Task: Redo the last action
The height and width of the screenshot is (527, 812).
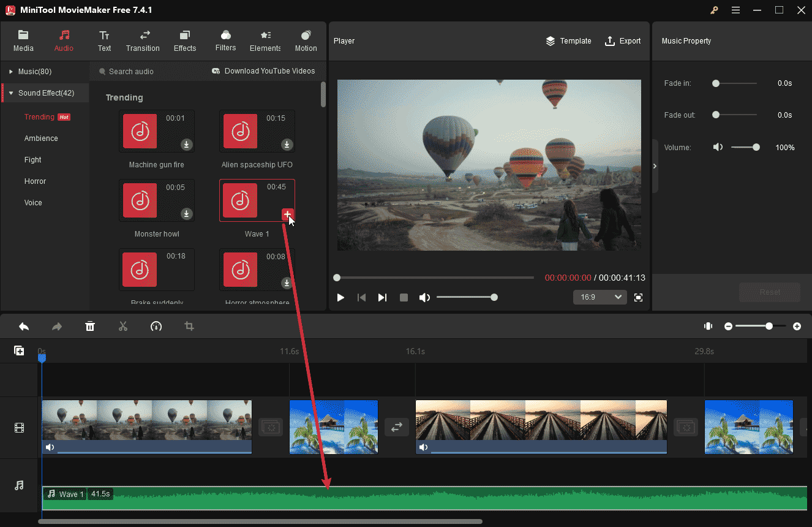Action: (x=57, y=327)
